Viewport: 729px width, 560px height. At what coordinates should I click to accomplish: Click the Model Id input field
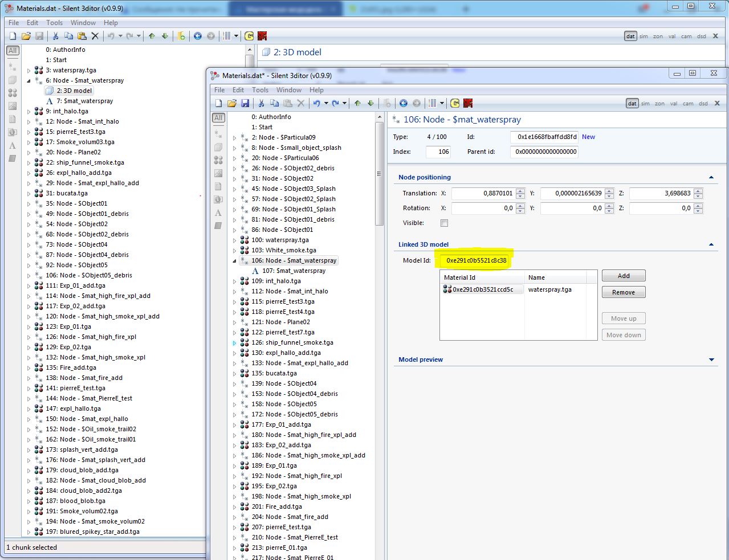point(474,261)
